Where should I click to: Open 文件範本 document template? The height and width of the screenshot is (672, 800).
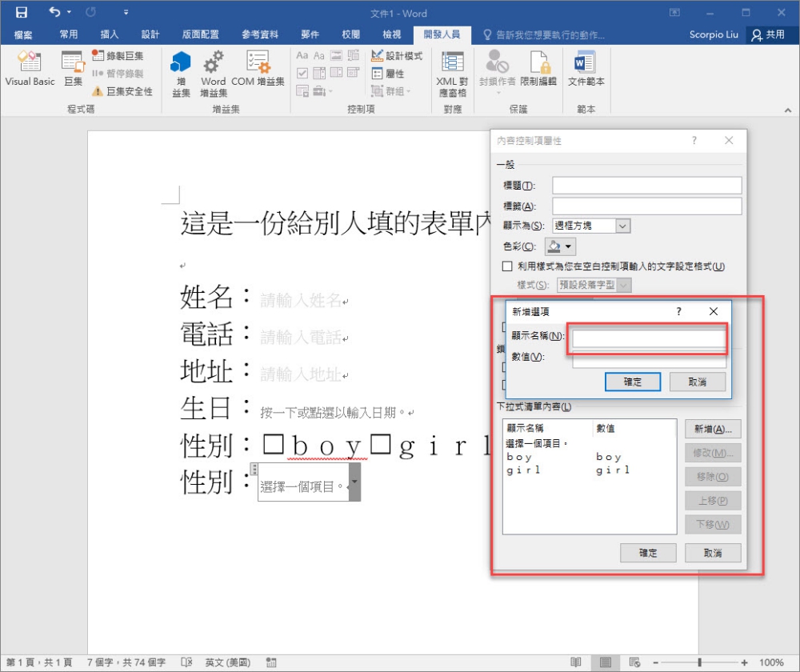[586, 68]
